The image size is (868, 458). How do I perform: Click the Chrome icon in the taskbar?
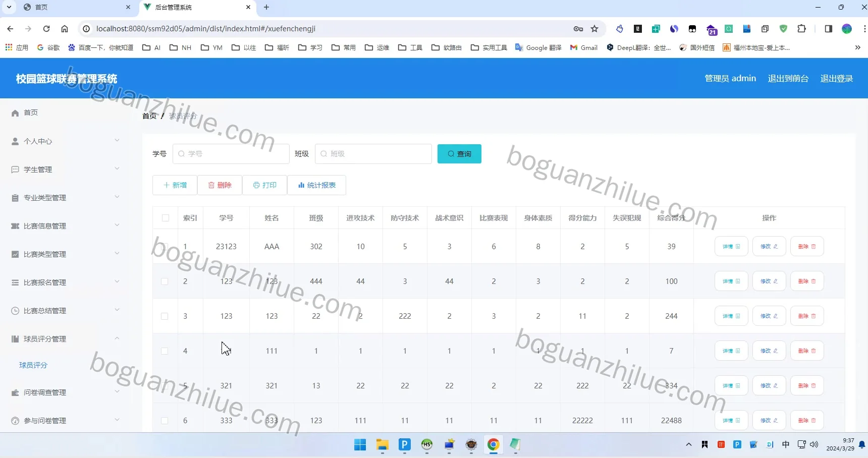click(x=493, y=444)
